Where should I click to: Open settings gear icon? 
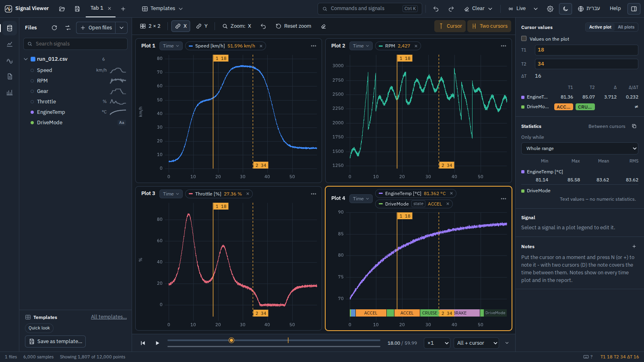tap(550, 8)
